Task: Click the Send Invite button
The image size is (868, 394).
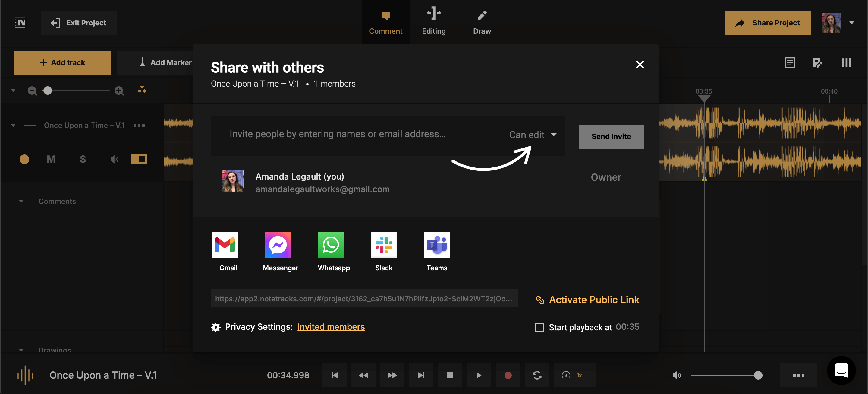Action: pyautogui.click(x=611, y=137)
